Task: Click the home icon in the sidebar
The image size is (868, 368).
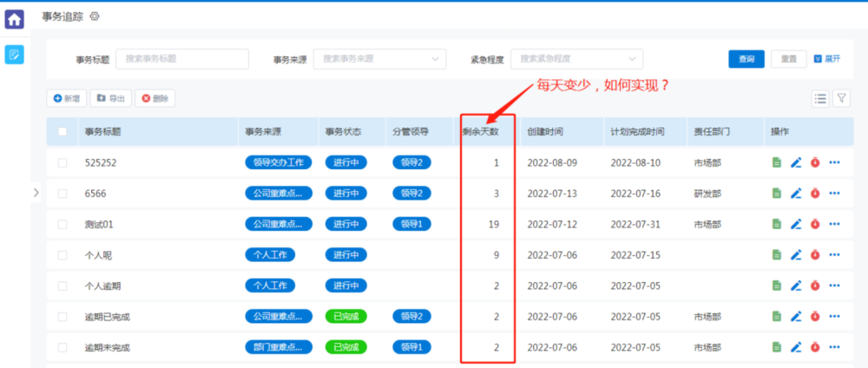Action: tap(15, 18)
